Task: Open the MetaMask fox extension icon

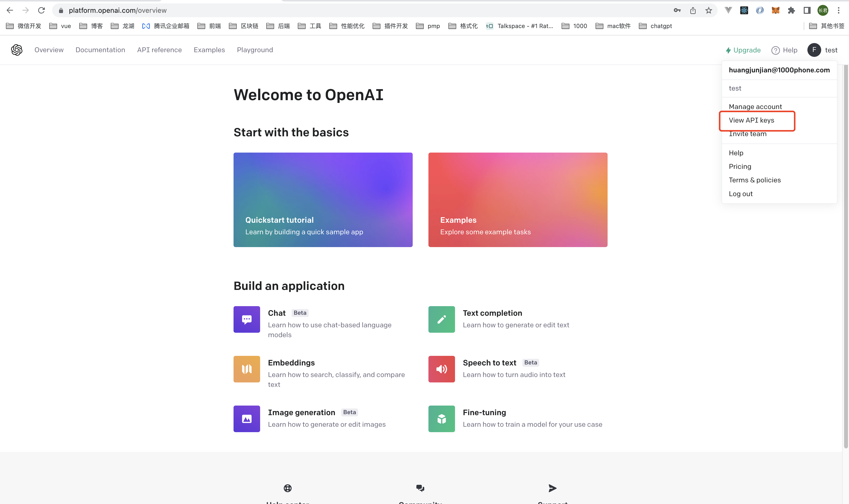Action: [776, 11]
